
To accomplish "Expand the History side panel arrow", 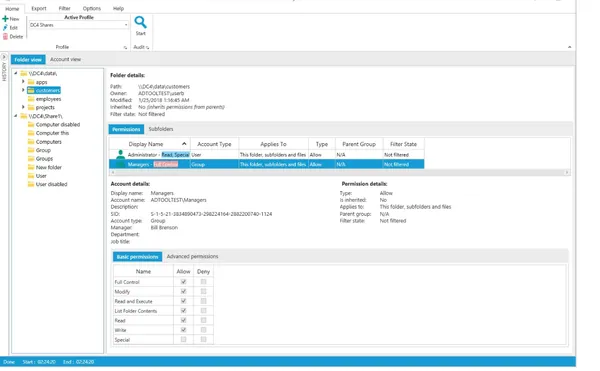I will point(4,57).
